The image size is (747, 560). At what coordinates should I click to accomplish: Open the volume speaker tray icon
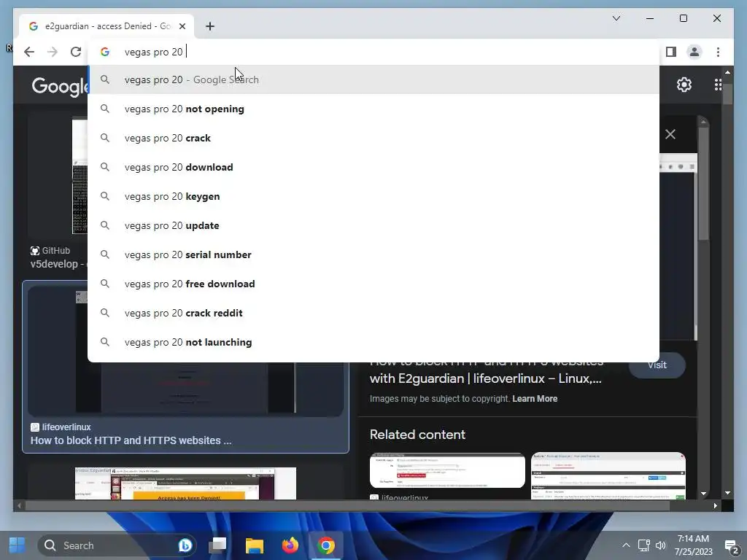pos(661,545)
